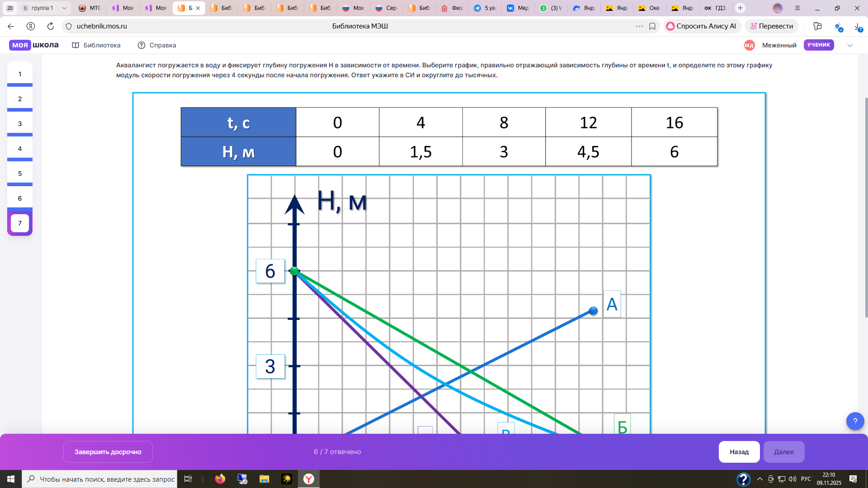Click the РУС language indicator
The image size is (868, 488).
click(x=806, y=479)
